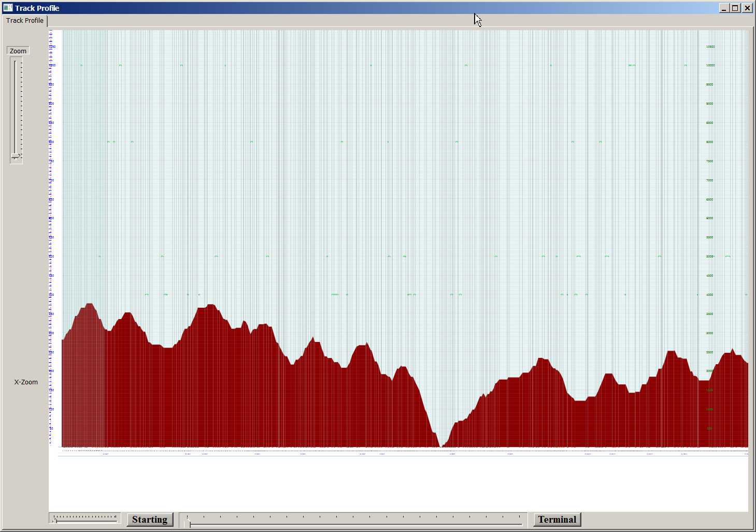This screenshot has height=532, width=756.
Task: Click the lowest valley point in elevation profile
Action: click(440, 445)
